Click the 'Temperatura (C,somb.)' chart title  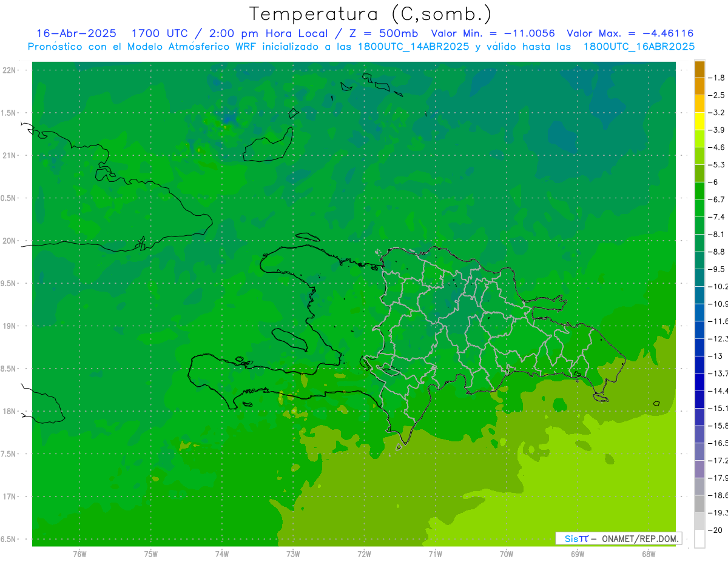click(370, 14)
